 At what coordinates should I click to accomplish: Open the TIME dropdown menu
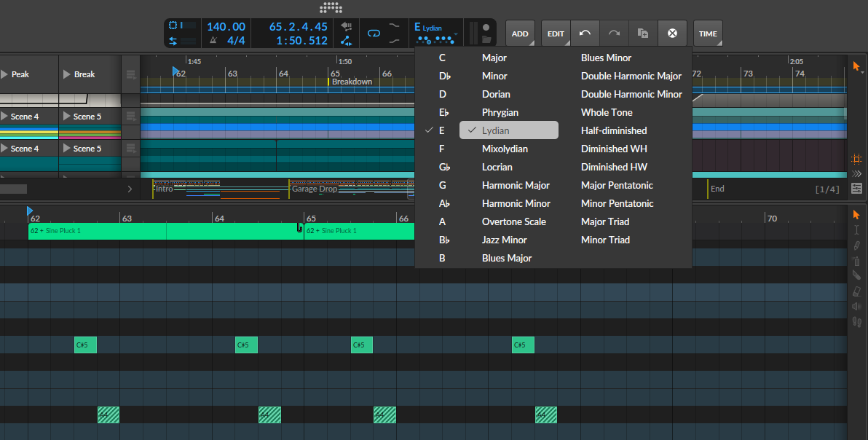[x=708, y=34]
